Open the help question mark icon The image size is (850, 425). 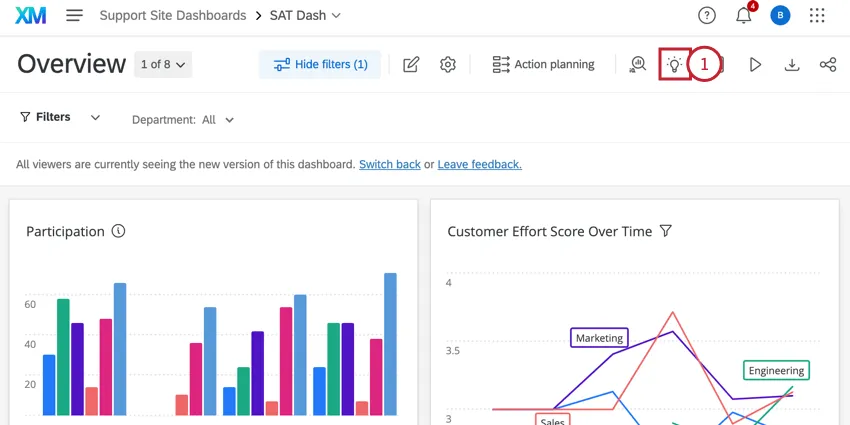pos(707,16)
